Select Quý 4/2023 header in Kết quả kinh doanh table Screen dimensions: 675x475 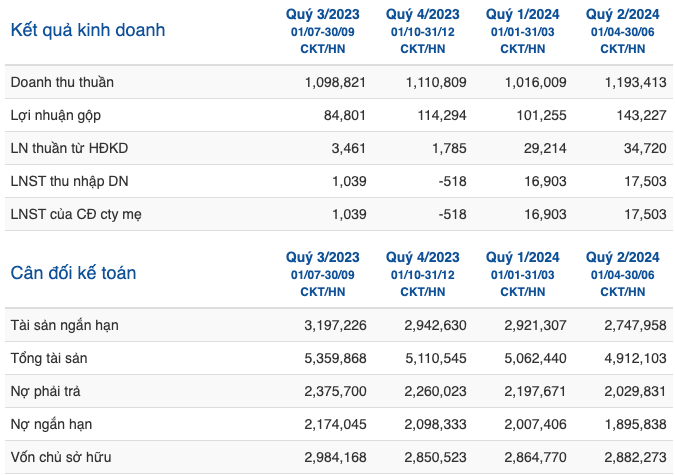(x=422, y=14)
